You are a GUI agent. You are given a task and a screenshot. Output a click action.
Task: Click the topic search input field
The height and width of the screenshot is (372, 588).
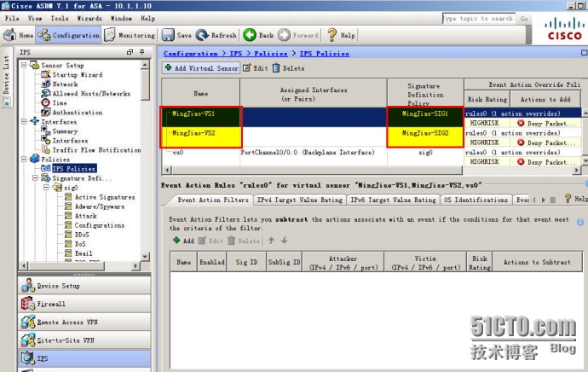[478, 18]
